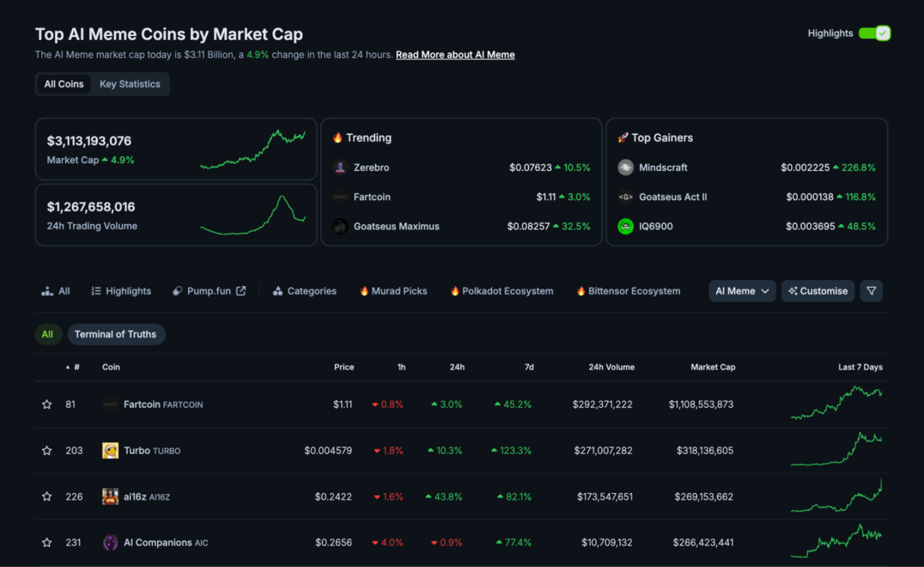Sort by the Coin column header
924x567 pixels.
(111, 367)
